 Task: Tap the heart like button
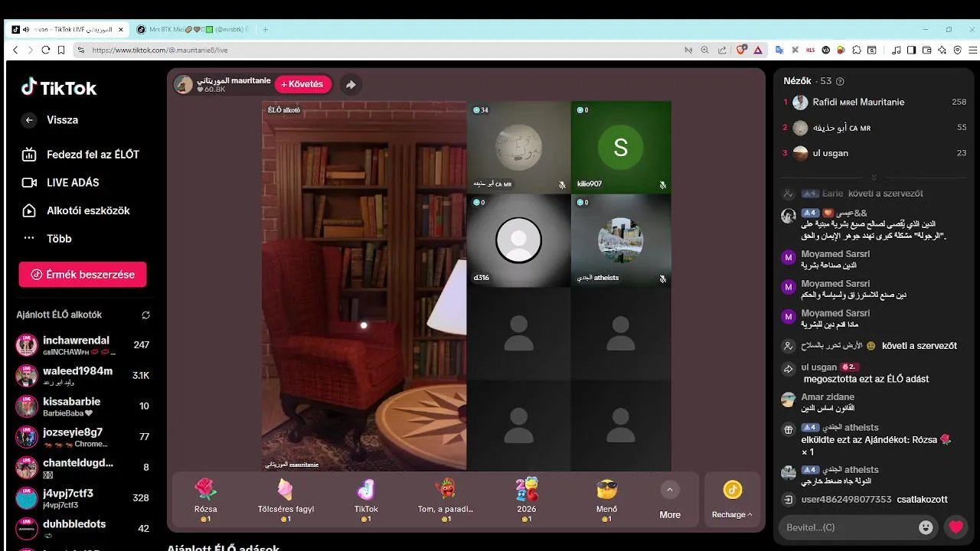coord(955,527)
